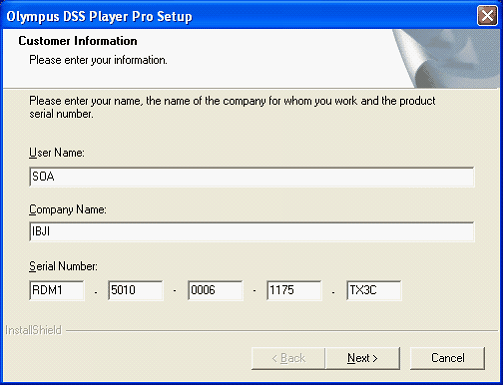Select the serial number box with RDM1
This screenshot has width=504, height=386.
tap(57, 290)
